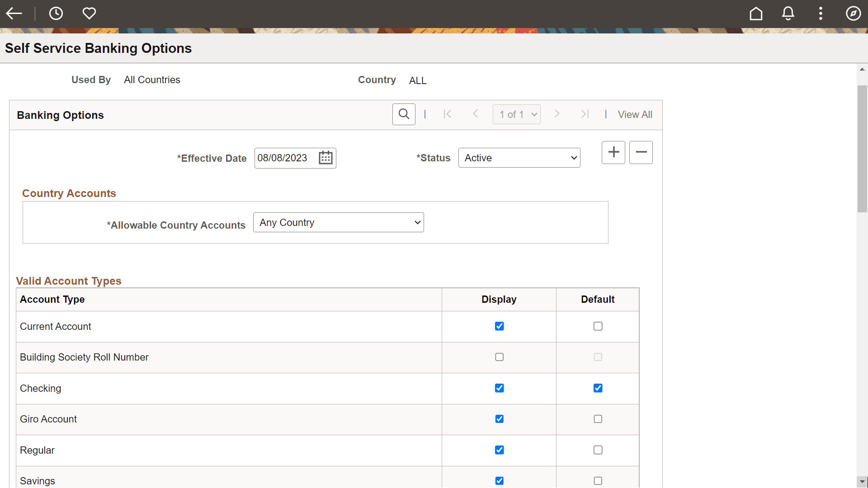Open the notifications bell

point(788,14)
